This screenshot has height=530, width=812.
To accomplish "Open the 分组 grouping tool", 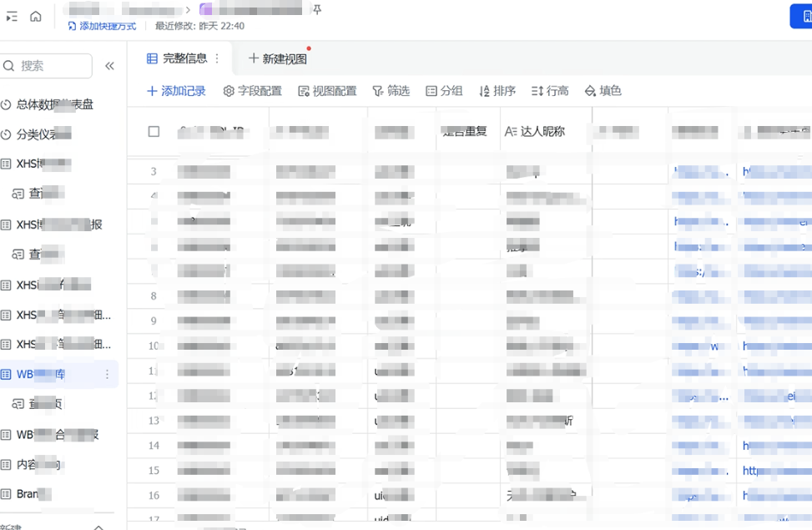I will pyautogui.click(x=444, y=91).
